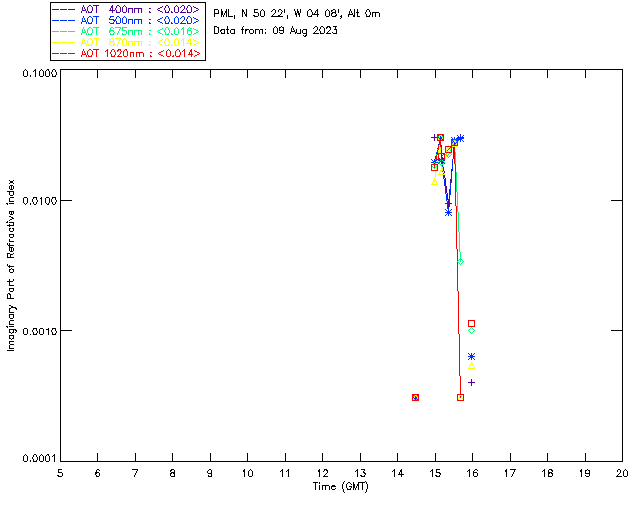The height and width of the screenshot is (512, 640).
Task: Click the AOT 500nm legend entry
Action: (127, 20)
